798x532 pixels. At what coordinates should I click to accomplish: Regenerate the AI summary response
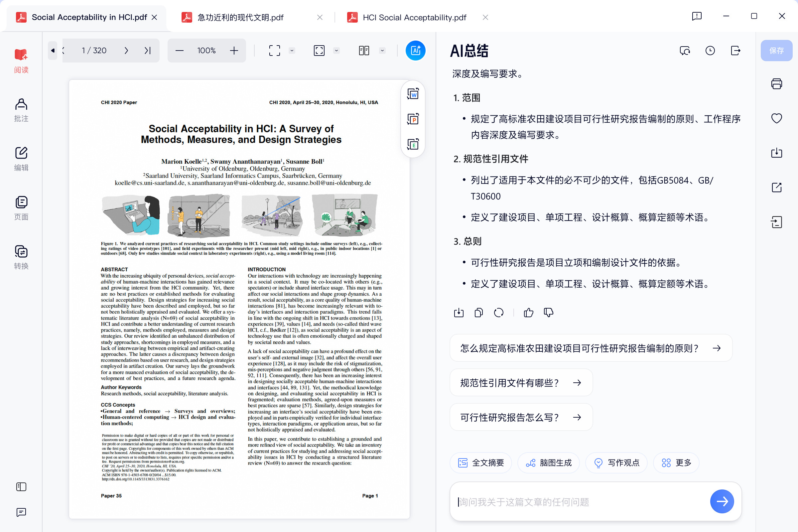(499, 313)
